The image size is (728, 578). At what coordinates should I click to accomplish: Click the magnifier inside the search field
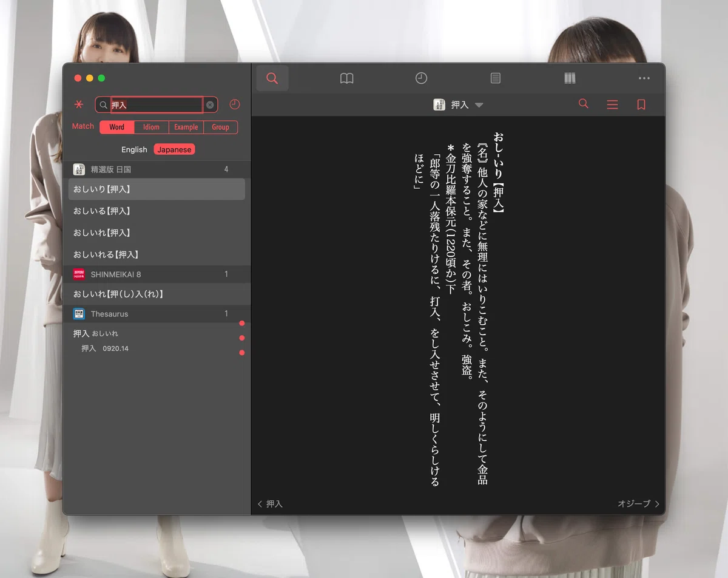(x=104, y=105)
